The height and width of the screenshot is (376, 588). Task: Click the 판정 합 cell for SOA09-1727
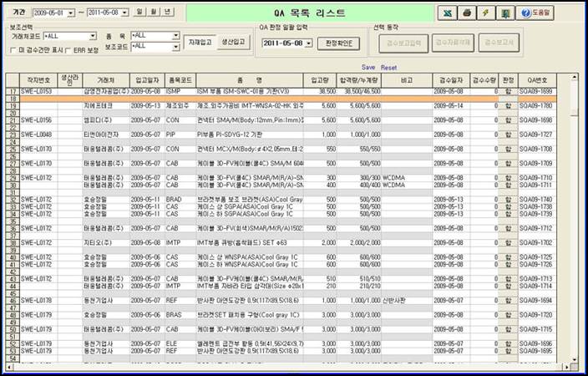(x=508, y=135)
